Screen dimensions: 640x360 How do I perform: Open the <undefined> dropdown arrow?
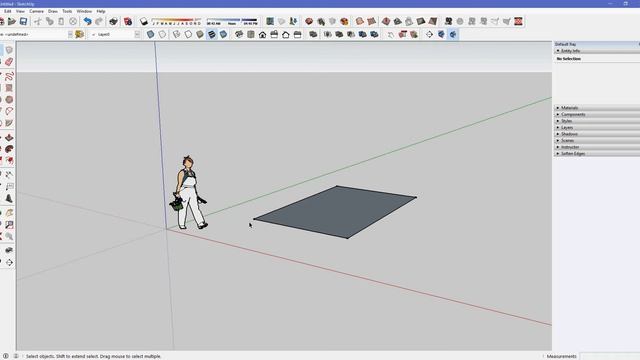point(70,34)
